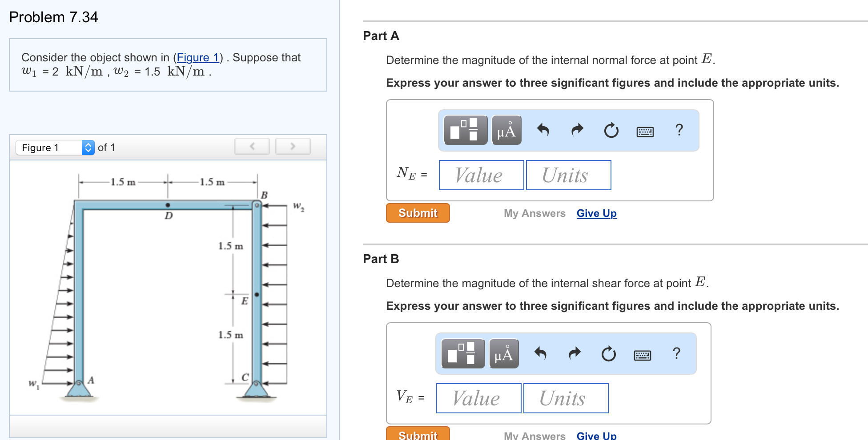This screenshot has width=868, height=440.
Task: Click the help question mark in Part A
Action: (x=679, y=129)
